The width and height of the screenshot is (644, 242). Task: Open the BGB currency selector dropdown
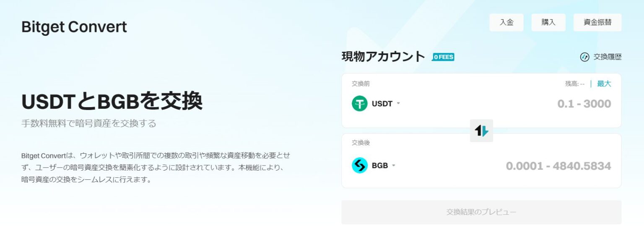393,165
